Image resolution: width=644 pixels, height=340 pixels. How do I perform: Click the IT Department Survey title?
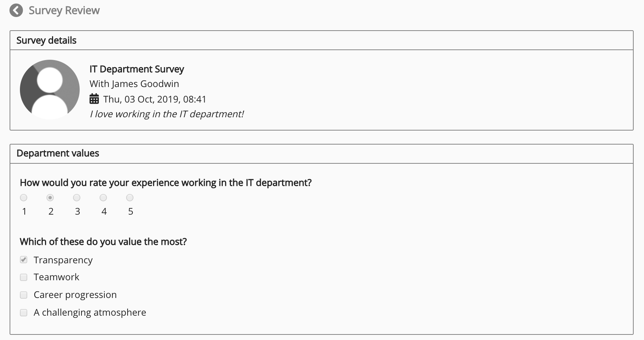136,69
